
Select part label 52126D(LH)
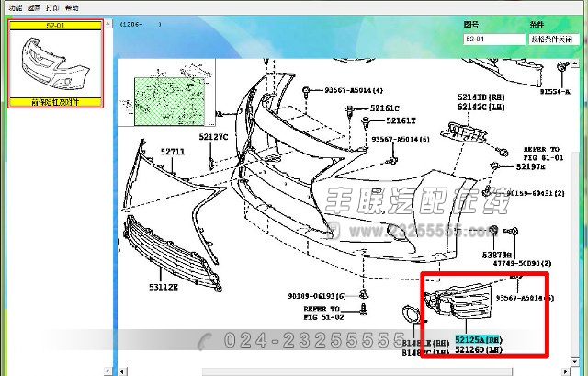point(478,349)
